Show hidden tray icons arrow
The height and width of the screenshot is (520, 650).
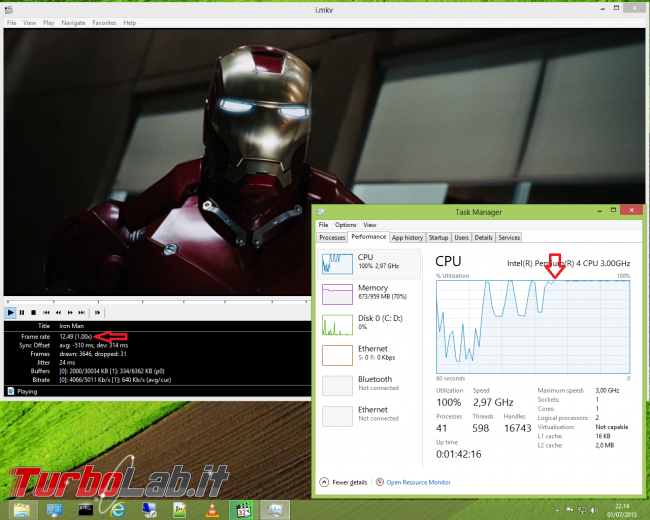click(x=557, y=510)
